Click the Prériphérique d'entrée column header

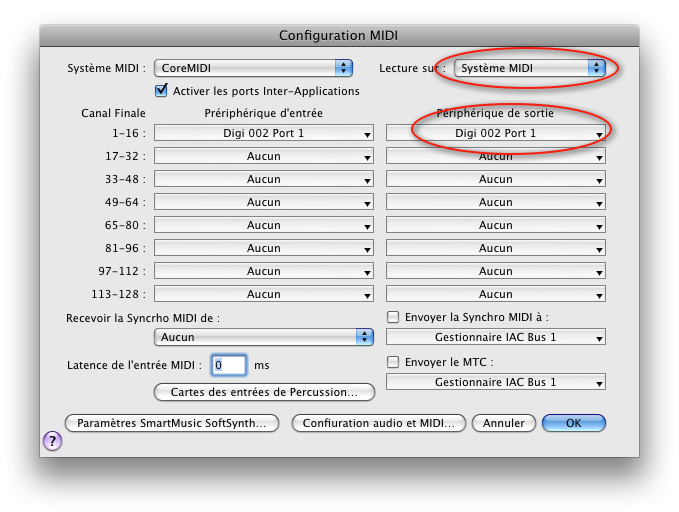pyautogui.click(x=264, y=113)
